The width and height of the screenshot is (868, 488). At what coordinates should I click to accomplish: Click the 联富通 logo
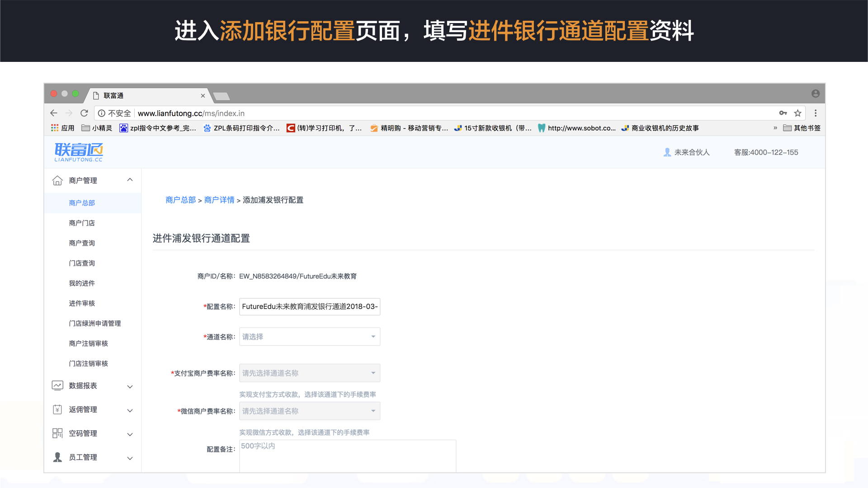pyautogui.click(x=79, y=152)
